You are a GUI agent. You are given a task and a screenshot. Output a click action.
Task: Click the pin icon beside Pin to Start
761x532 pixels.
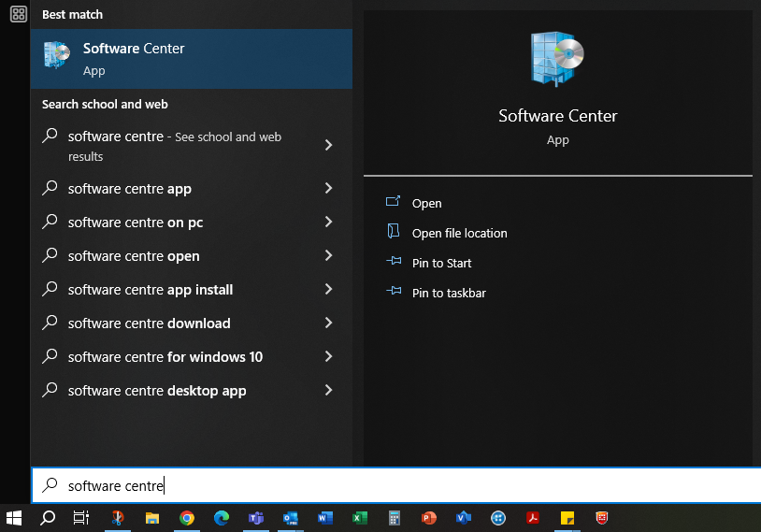coord(394,261)
